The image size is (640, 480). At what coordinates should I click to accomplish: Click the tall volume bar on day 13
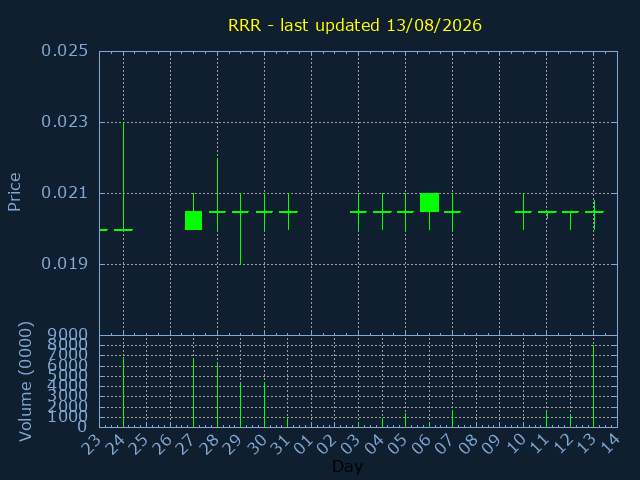click(x=593, y=386)
